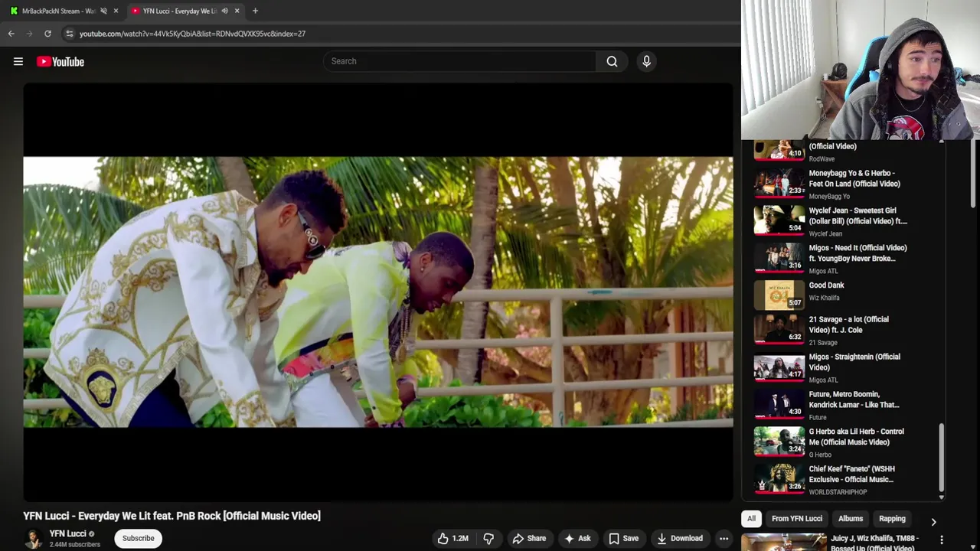Start voice search with microphone icon
980x551 pixels.
click(x=646, y=61)
